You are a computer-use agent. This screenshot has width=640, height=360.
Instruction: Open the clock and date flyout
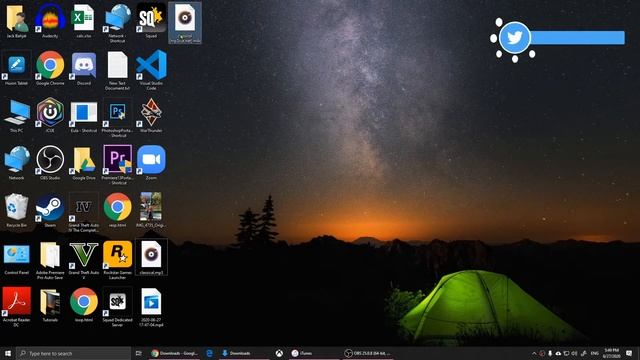point(611,353)
